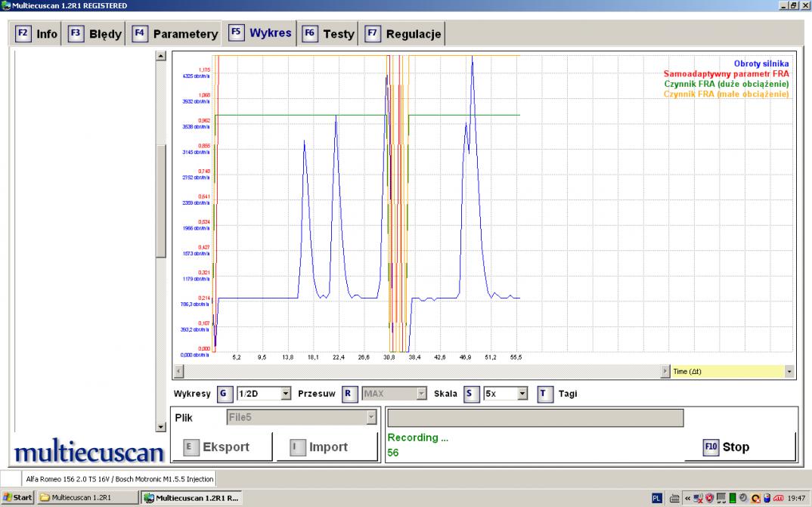The image size is (812, 507).
Task: Switch to the Parametery tab
Action: click(177, 34)
